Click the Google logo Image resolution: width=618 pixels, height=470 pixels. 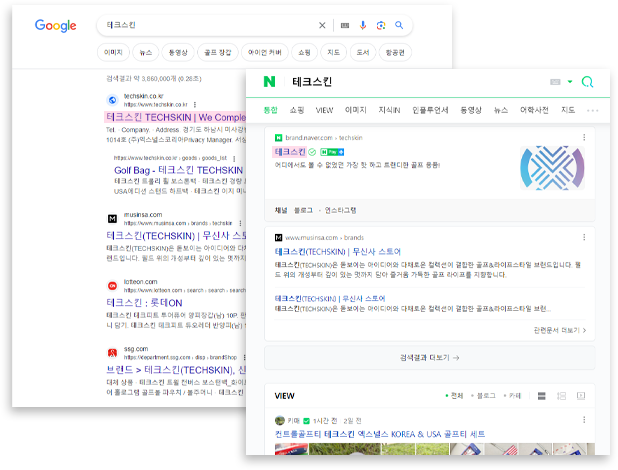(x=56, y=26)
